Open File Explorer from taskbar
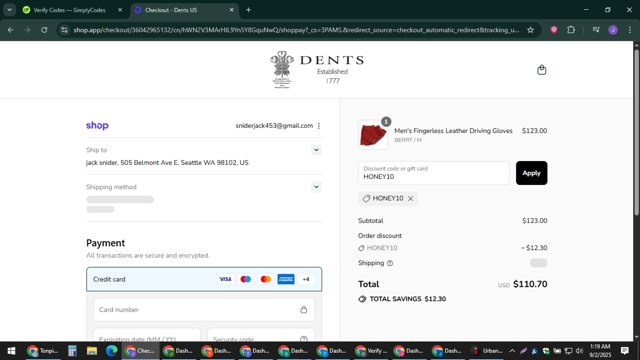The width and height of the screenshot is (640, 360). 92,351
